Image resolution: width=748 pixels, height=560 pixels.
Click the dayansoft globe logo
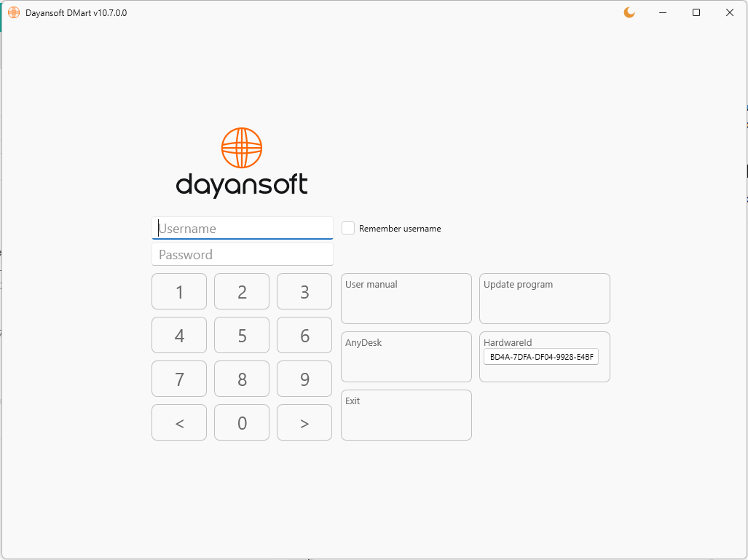click(x=242, y=148)
